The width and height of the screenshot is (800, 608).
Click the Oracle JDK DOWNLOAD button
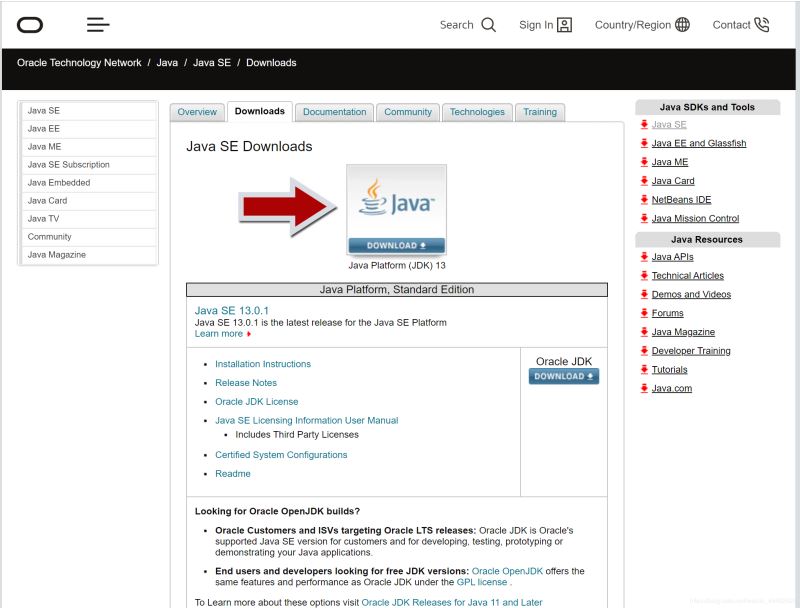564,376
